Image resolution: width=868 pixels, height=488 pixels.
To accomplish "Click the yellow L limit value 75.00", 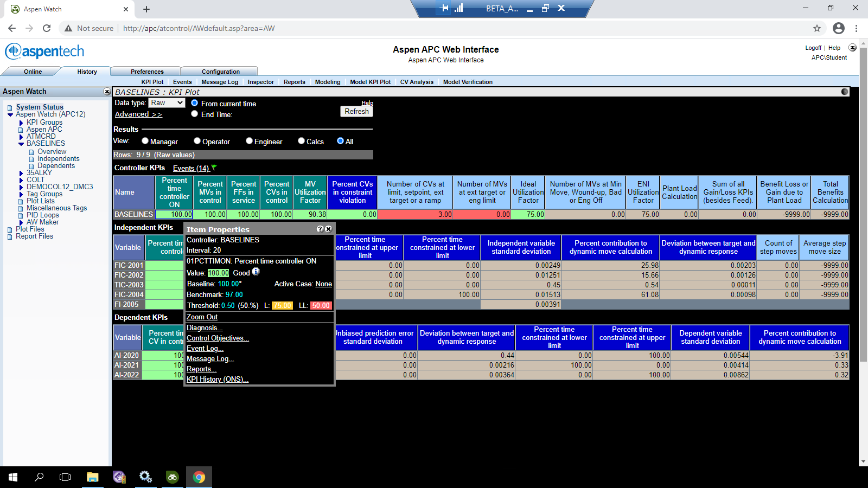I will [x=282, y=305].
